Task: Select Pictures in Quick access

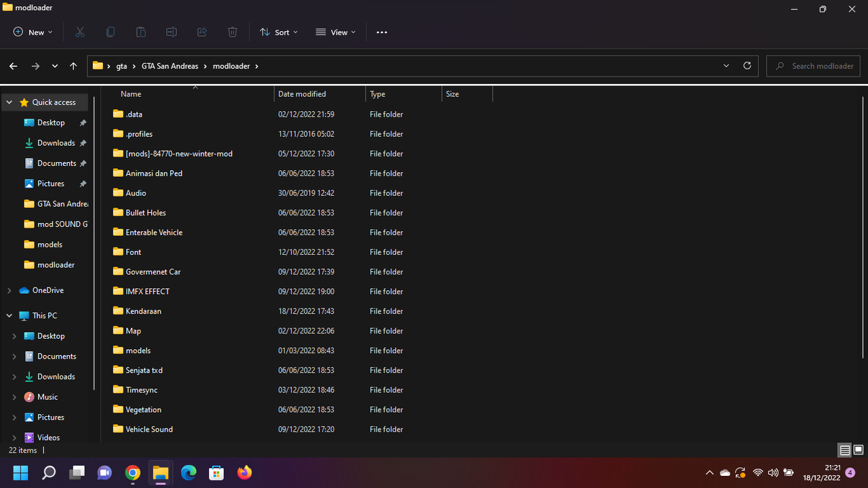Action: click(x=51, y=184)
